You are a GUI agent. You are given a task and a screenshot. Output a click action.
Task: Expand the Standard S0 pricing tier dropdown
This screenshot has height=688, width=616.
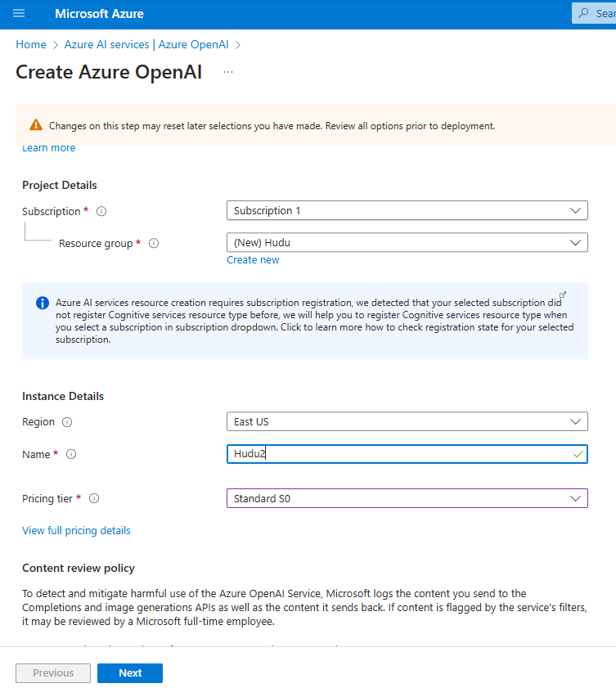pyautogui.click(x=407, y=498)
